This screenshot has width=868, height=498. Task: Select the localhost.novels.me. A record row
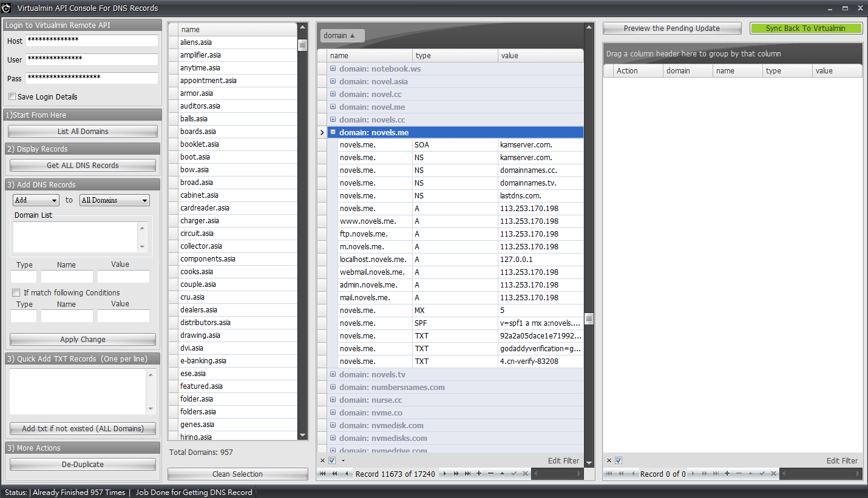click(x=461, y=259)
